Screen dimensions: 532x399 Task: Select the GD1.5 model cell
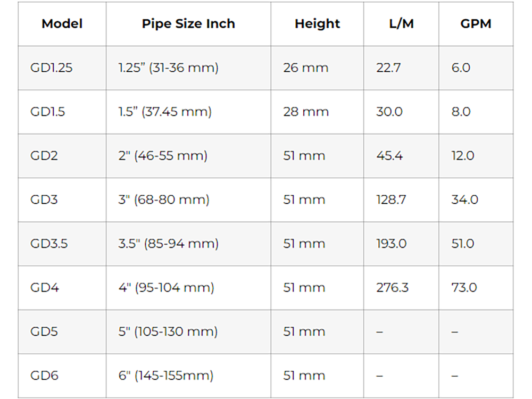point(48,112)
